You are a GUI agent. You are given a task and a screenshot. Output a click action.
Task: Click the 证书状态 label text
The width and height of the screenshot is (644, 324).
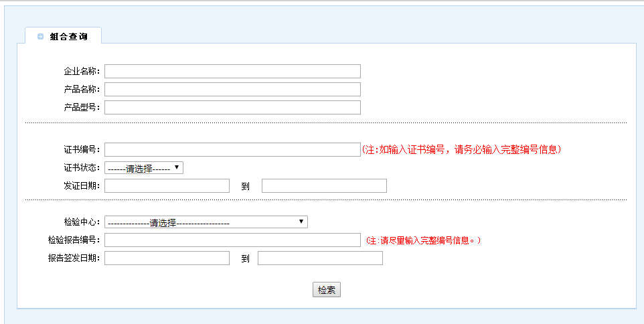click(82, 168)
